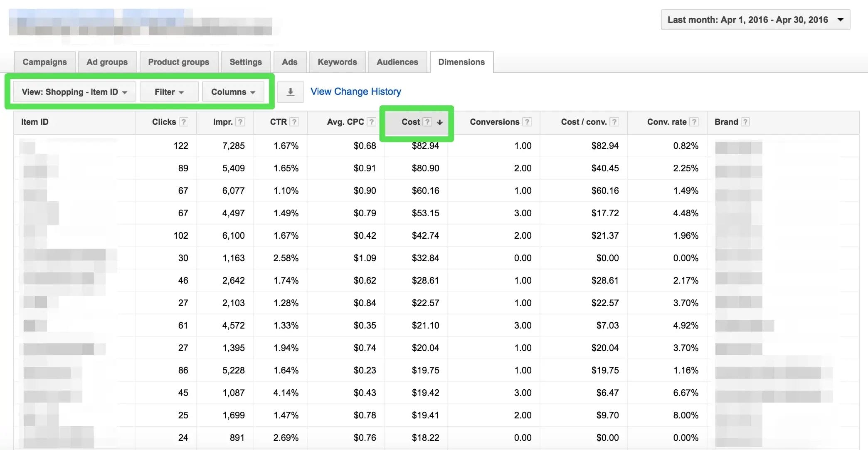Switch to the Keywords tab
This screenshot has width=868, height=450.
(337, 62)
